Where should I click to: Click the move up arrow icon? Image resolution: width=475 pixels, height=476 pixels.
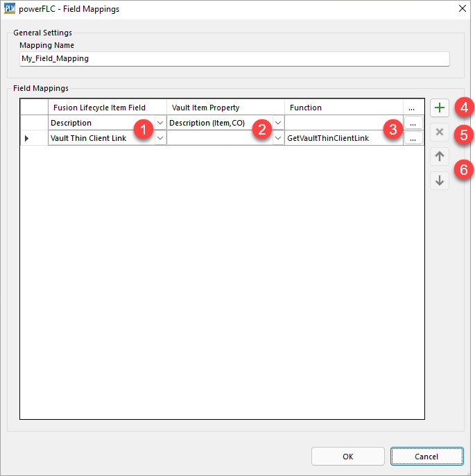pos(439,156)
